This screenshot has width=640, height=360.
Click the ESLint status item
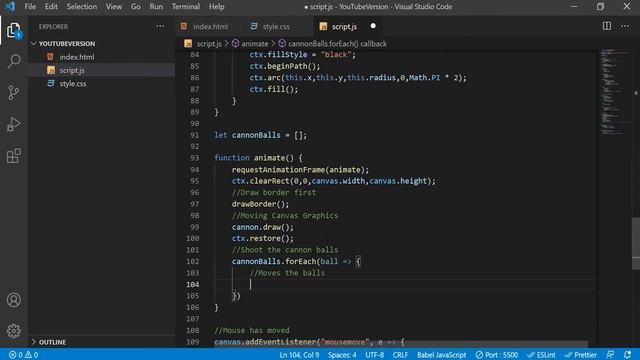(541, 355)
